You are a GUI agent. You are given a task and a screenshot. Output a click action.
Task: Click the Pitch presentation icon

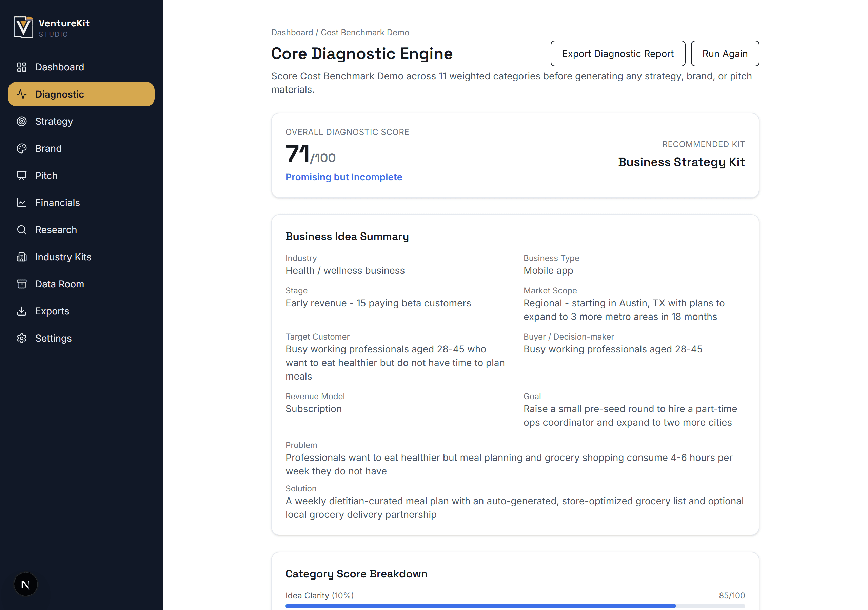coord(22,176)
